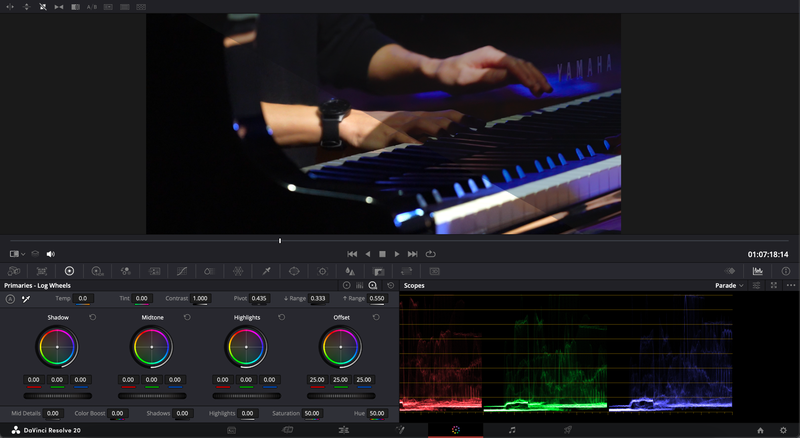Open the Power Window palette
The width and height of the screenshot is (800, 438).
[294, 271]
